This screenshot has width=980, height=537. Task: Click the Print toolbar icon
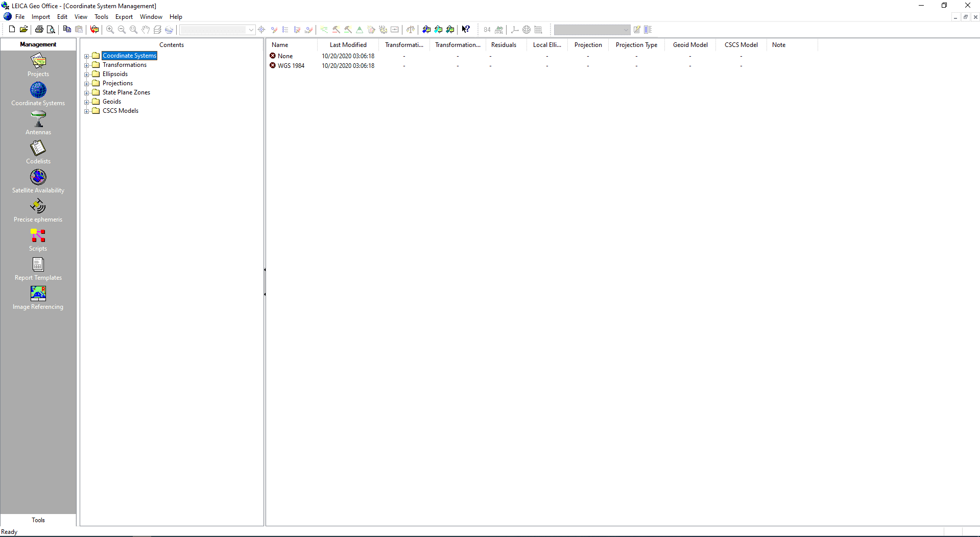[39, 29]
